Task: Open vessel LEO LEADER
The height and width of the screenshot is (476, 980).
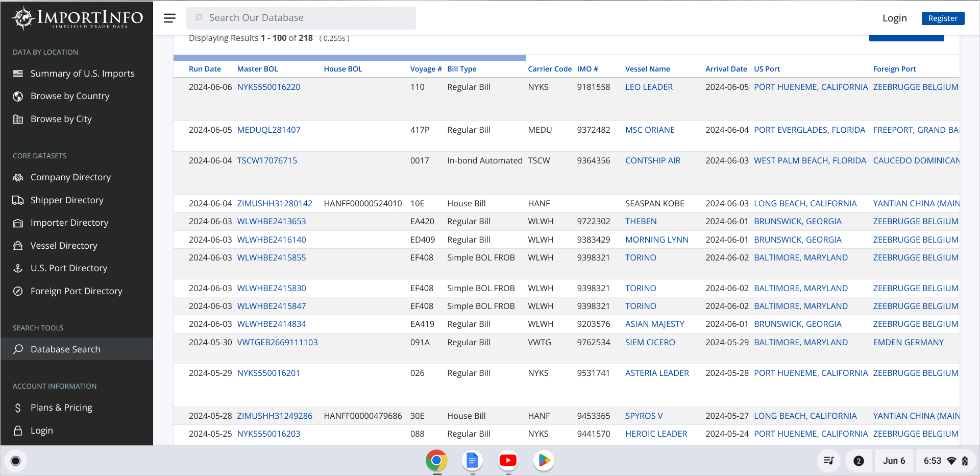Action: [x=649, y=87]
